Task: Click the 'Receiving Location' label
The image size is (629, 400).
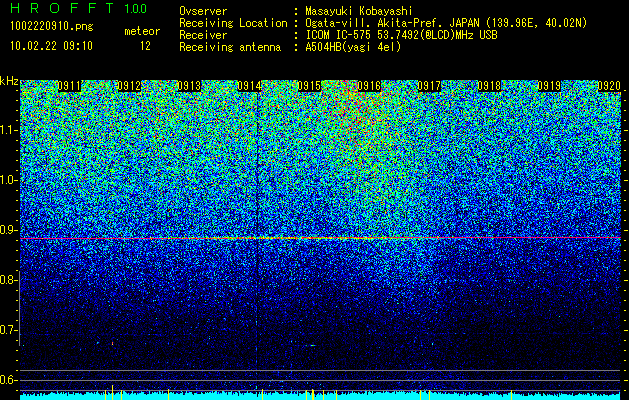Action: (233, 23)
